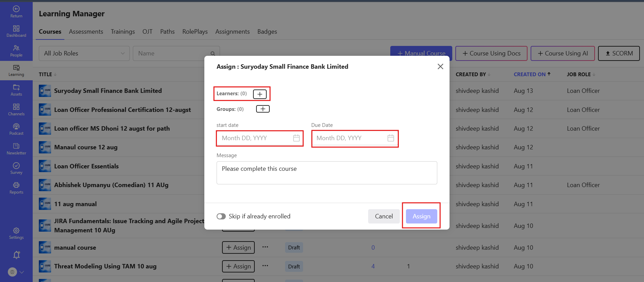Click the Due Date input field
The width and height of the screenshot is (644, 282).
click(355, 138)
